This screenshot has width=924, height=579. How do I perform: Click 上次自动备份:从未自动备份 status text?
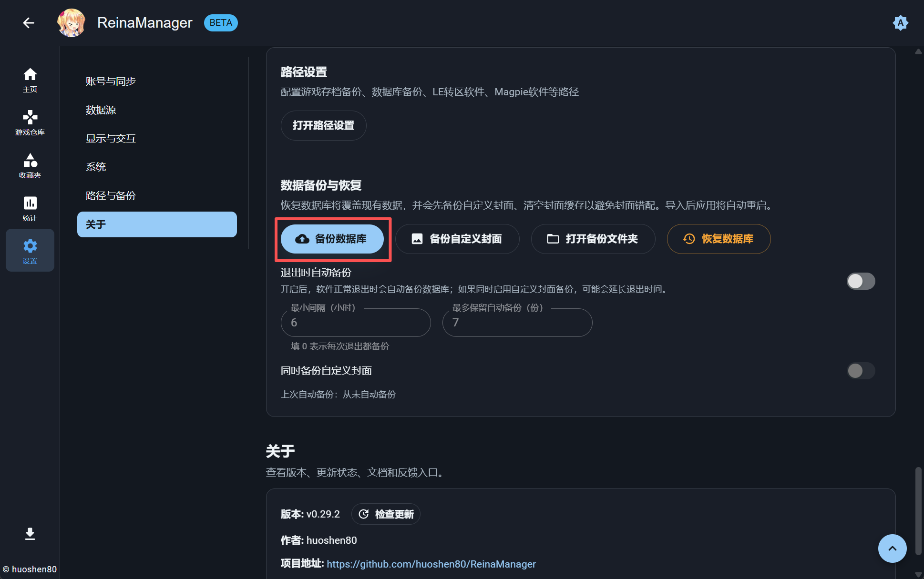[x=338, y=395]
